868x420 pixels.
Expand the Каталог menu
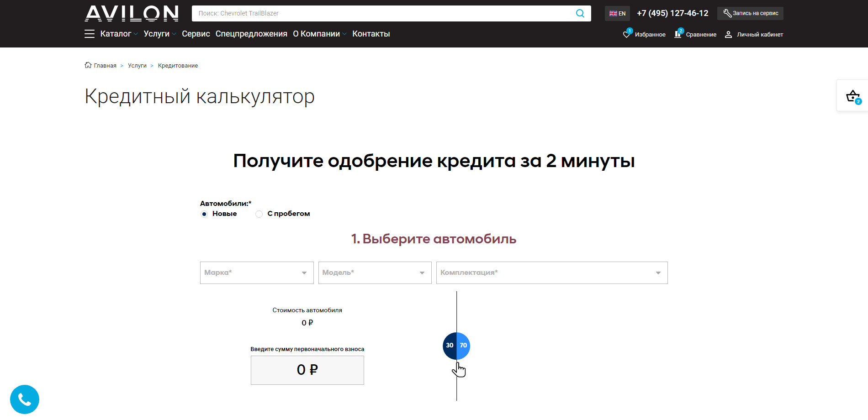[x=119, y=34]
